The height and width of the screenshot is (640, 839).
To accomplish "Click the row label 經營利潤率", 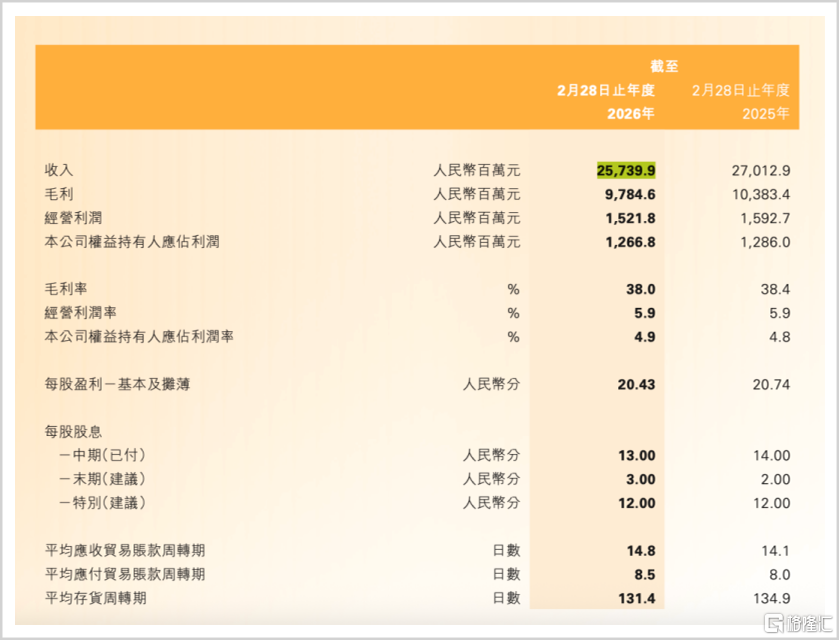I will pos(80,313).
